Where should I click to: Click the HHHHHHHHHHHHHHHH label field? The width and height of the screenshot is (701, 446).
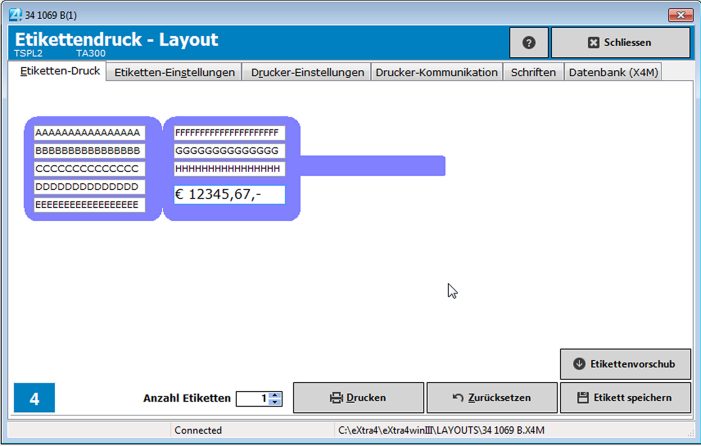click(x=229, y=169)
